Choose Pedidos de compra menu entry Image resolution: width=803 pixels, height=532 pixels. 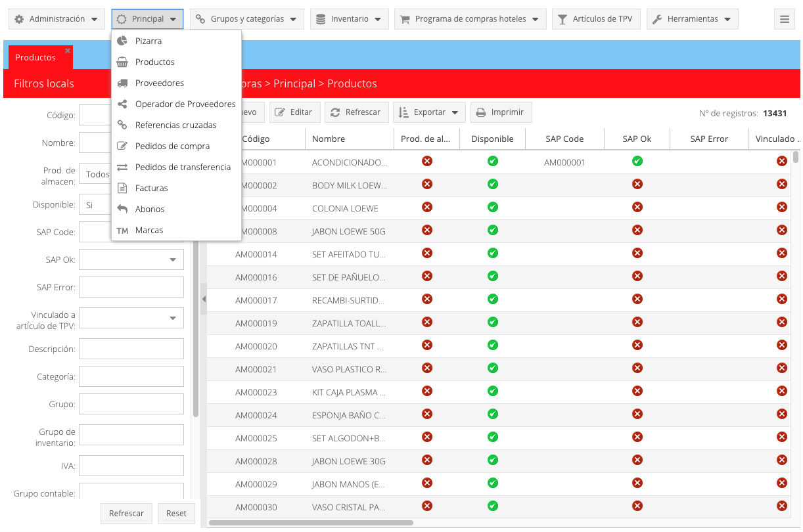[x=176, y=146]
